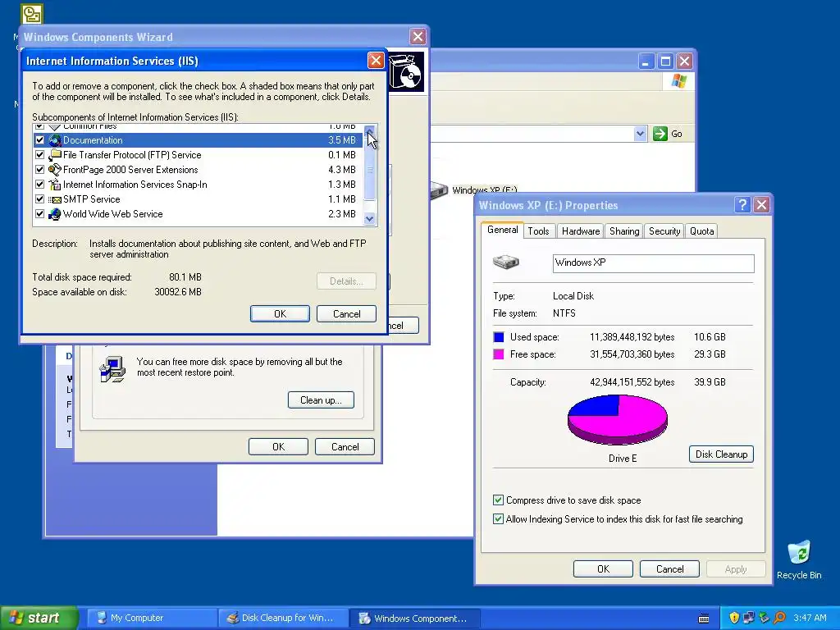
Task: Click the security shield tray icon
Action: (734, 618)
